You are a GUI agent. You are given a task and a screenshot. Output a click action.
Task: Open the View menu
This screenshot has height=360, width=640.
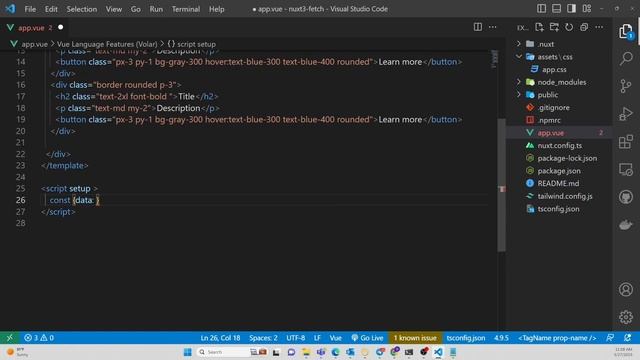pyautogui.click(x=113, y=9)
